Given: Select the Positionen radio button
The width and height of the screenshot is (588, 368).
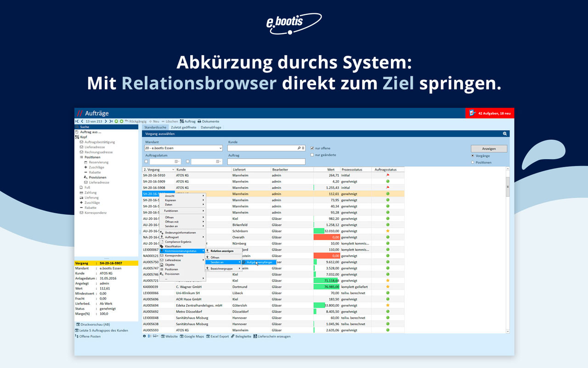Looking at the screenshot, I should [x=473, y=162].
